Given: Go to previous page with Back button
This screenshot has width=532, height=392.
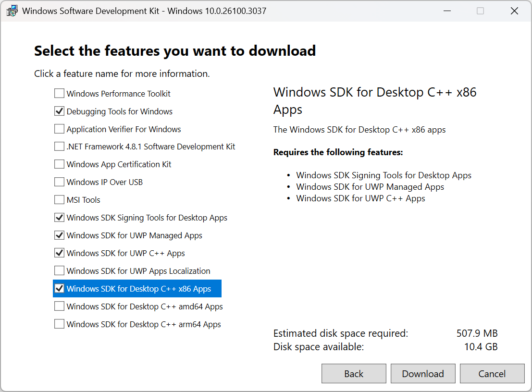Looking at the screenshot, I should [354, 374].
